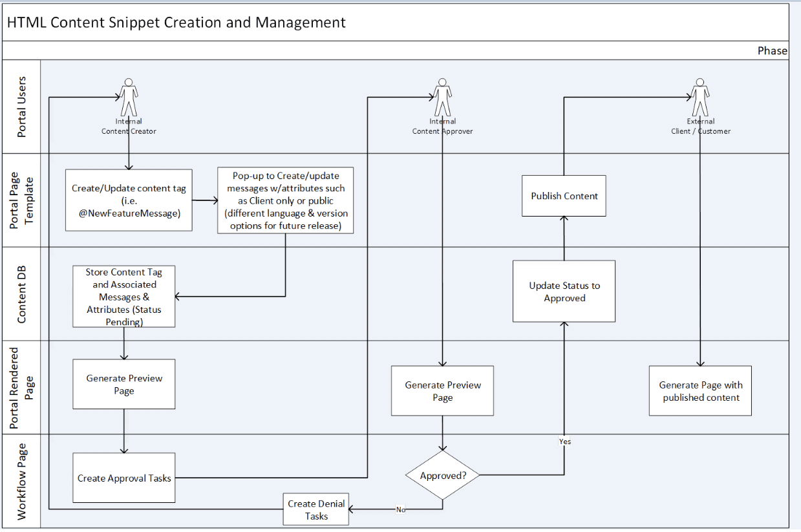Click the 'Internal Content Creator' caption text
Screen dimensions: 801x532
pos(129,126)
